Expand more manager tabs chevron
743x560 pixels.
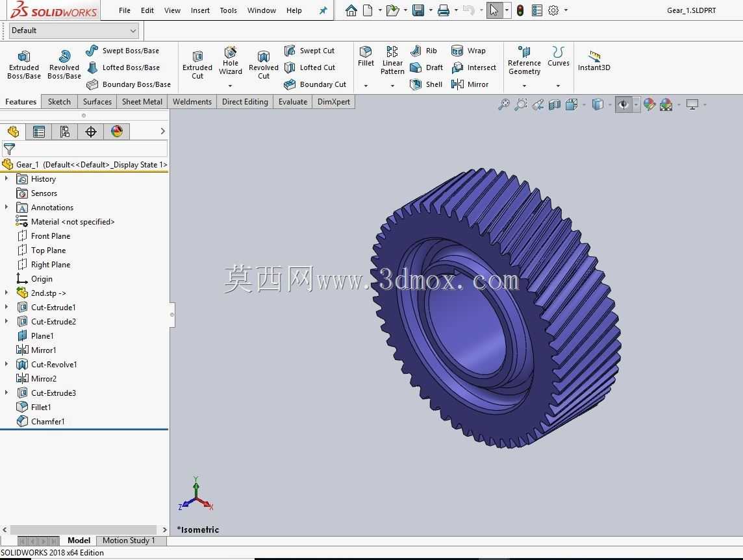(x=162, y=131)
